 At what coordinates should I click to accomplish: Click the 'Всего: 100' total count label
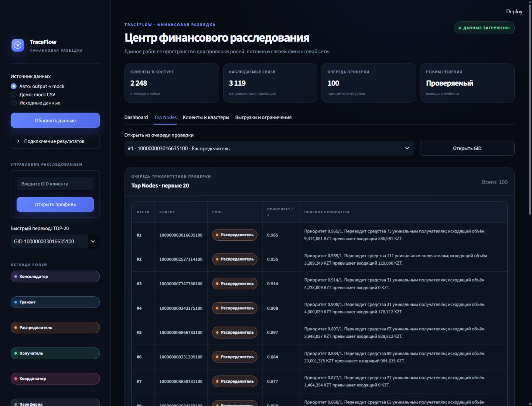click(494, 182)
